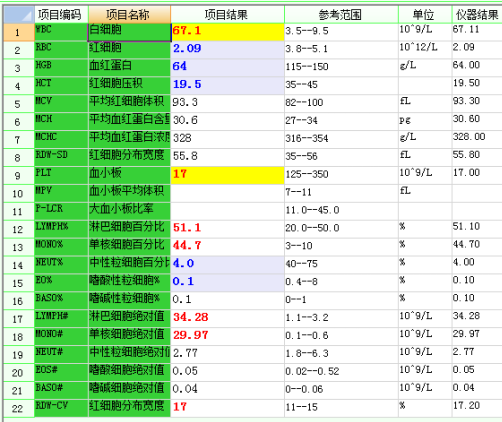Select the 仪器结果 column header
The height and width of the screenshot is (422, 502).
point(477,15)
